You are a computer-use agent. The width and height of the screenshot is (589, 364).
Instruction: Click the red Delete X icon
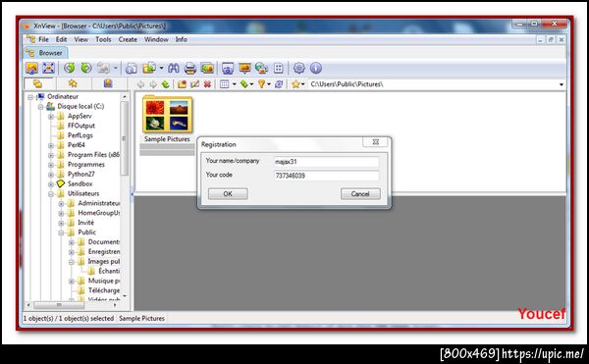point(207,84)
